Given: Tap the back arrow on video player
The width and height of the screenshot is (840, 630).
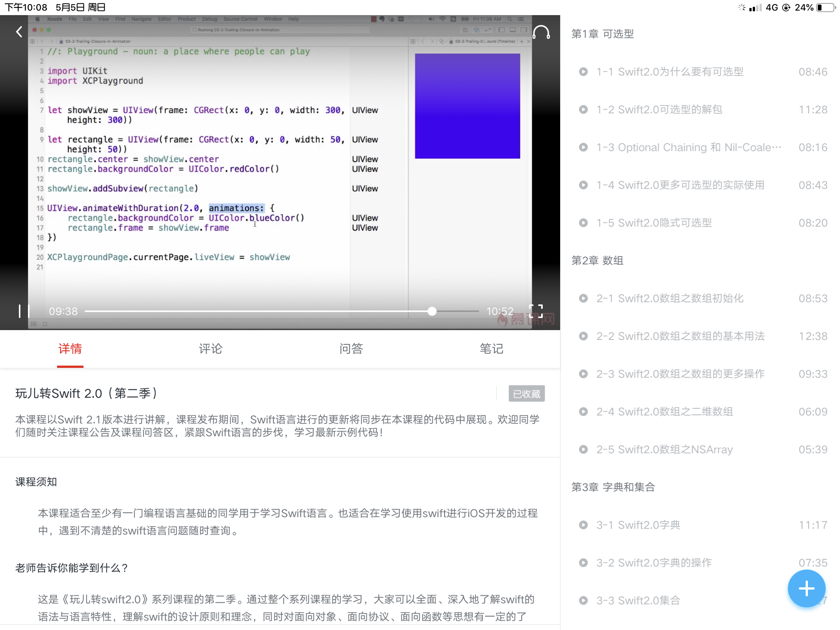Looking at the screenshot, I should (x=19, y=31).
